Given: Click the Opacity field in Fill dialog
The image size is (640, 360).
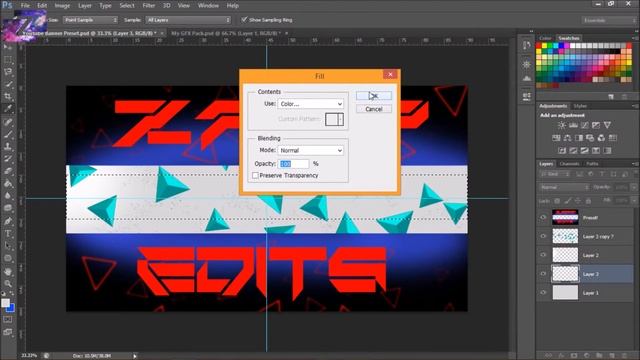Looking at the screenshot, I should point(293,164).
